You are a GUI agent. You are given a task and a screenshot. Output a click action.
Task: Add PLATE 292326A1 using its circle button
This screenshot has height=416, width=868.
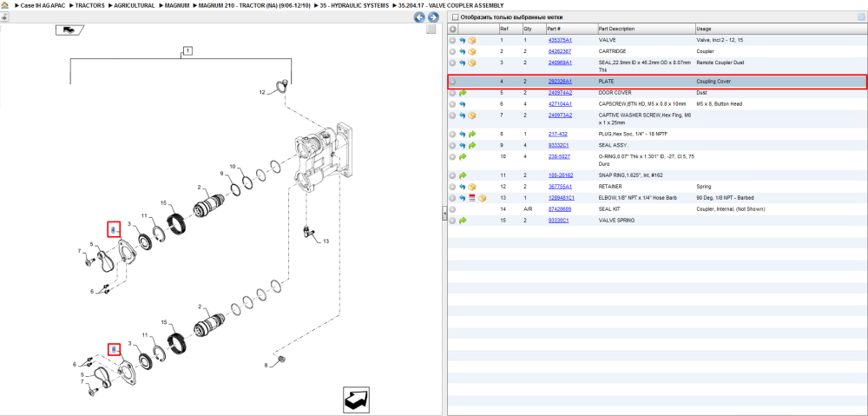coord(452,82)
